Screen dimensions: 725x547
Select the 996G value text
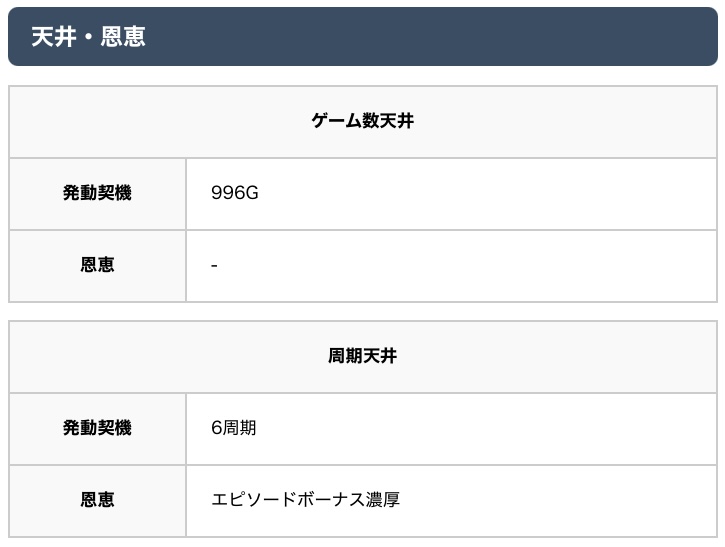235,193
